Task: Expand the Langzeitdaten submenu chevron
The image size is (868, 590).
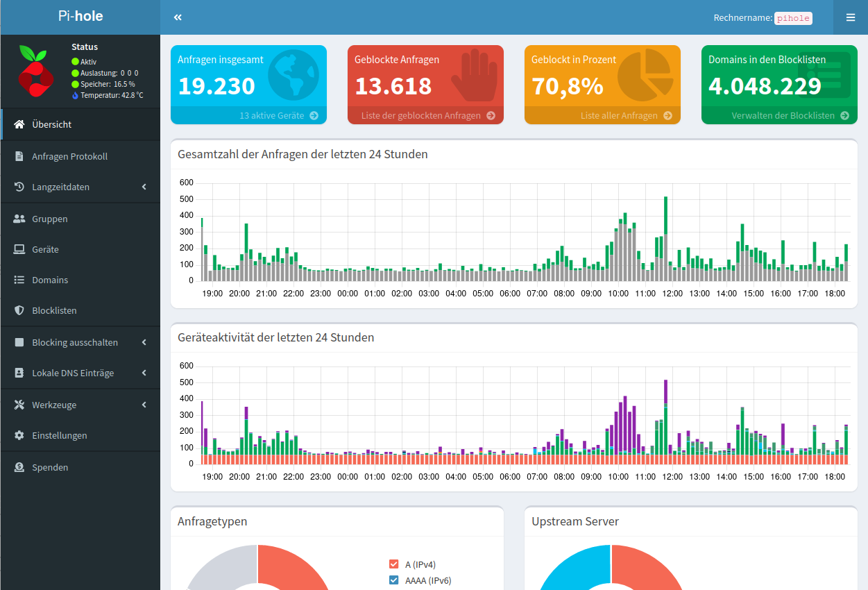Action: point(144,187)
